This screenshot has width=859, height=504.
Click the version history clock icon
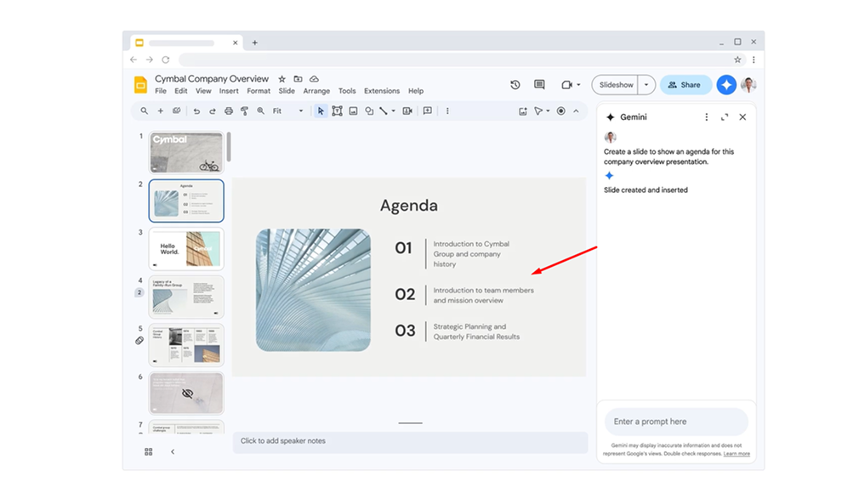pyautogui.click(x=515, y=85)
